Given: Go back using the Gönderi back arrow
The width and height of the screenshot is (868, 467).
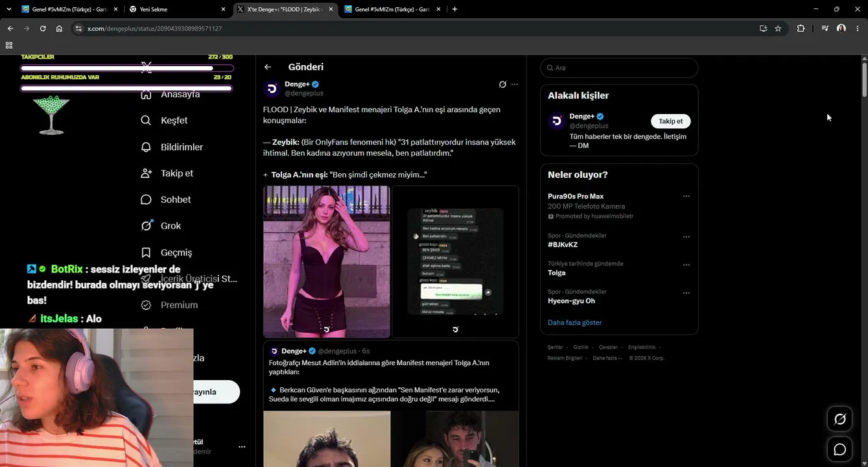Looking at the screenshot, I should [x=268, y=67].
